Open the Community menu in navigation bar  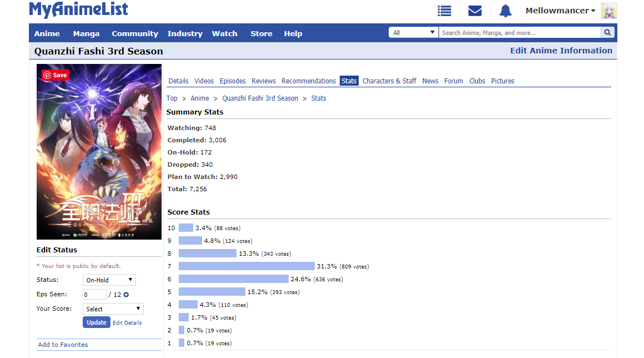click(x=135, y=33)
